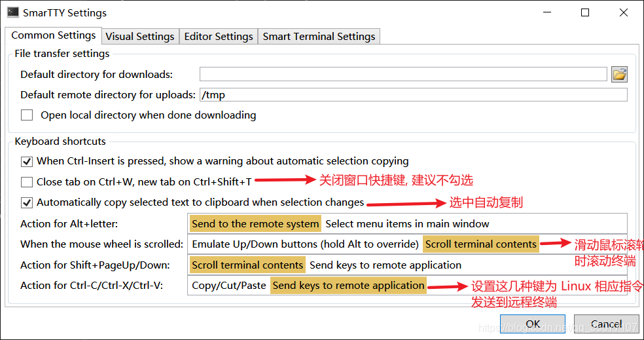The height and width of the screenshot is (340, 644).
Task: Close the SmarTTY Settings window
Action: pyautogui.click(x=624, y=12)
